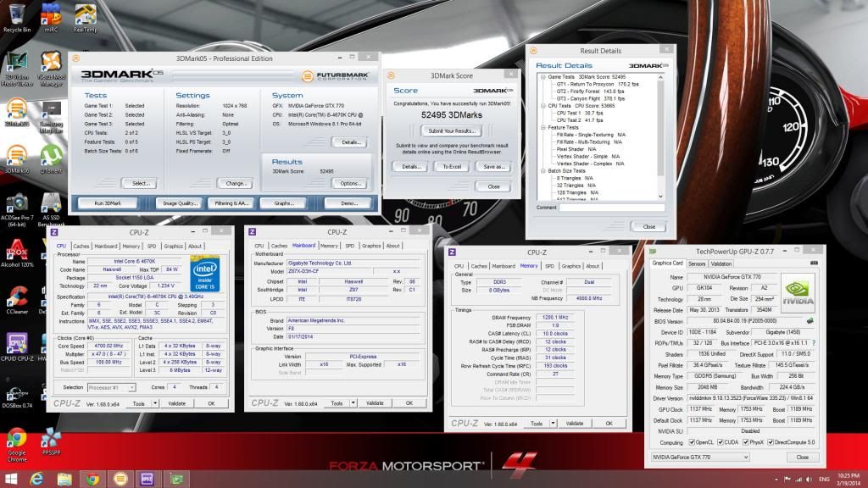Switch to Sensors tab in GPU-Z
The width and height of the screenshot is (868, 488).
(x=697, y=264)
